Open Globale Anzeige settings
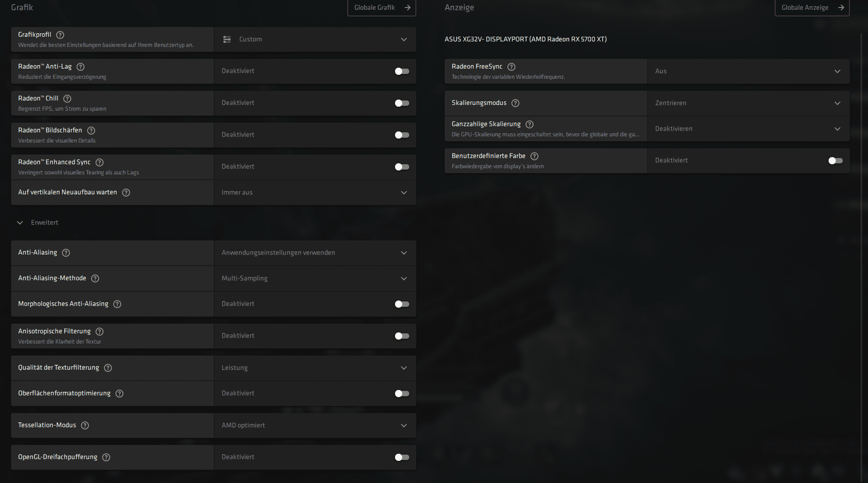This screenshot has height=483, width=868. [x=812, y=8]
